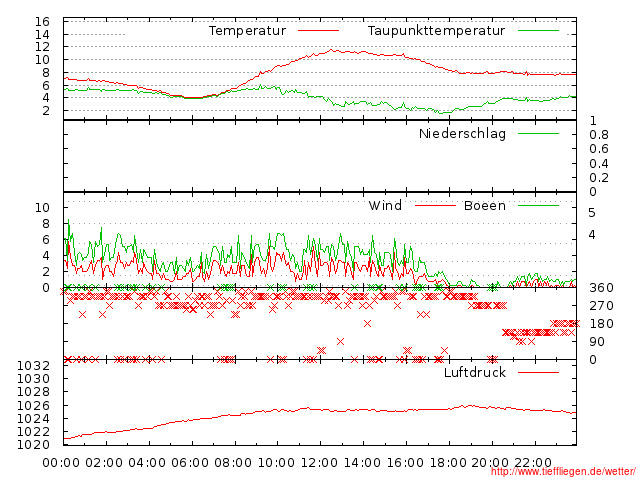
Task: Click the 16 temperature axis value
Action: [42, 22]
